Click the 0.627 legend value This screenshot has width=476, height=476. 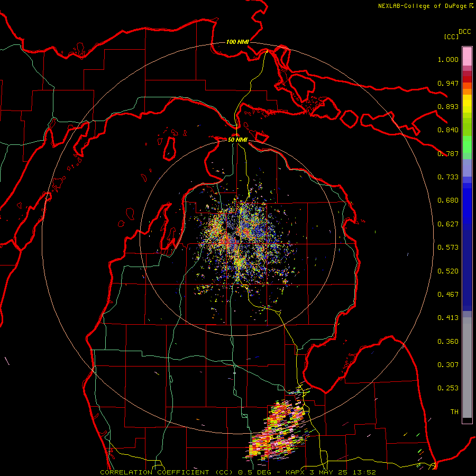(448, 224)
